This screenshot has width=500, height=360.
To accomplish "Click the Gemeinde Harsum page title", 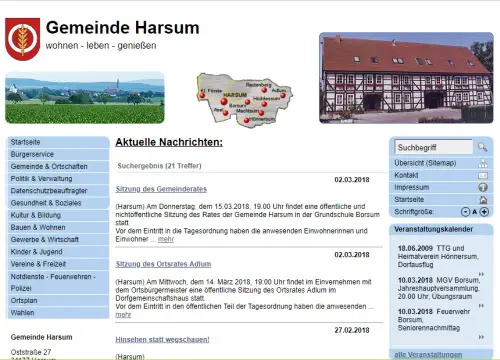I will pos(122,28).
